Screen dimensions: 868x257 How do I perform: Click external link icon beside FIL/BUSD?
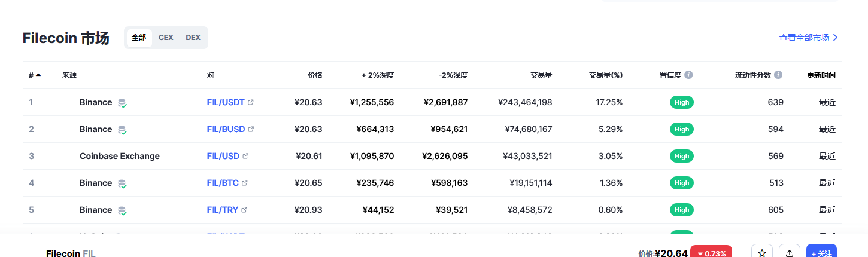tap(251, 129)
